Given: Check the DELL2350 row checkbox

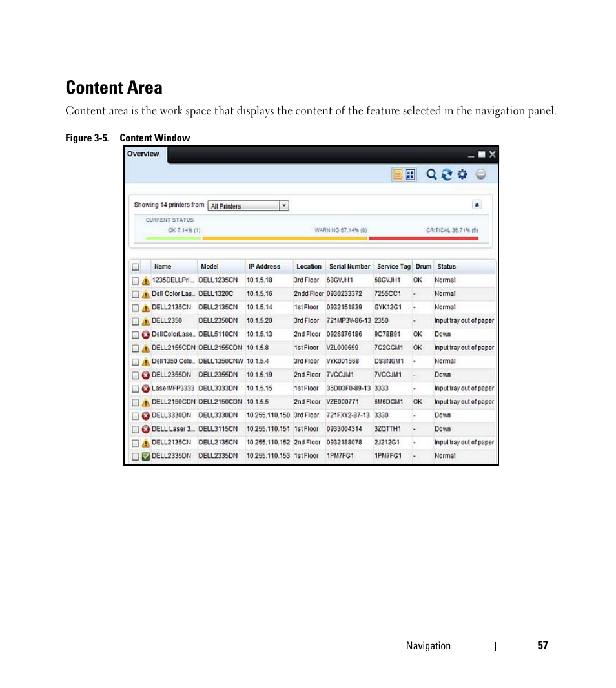Looking at the screenshot, I should click(136, 321).
